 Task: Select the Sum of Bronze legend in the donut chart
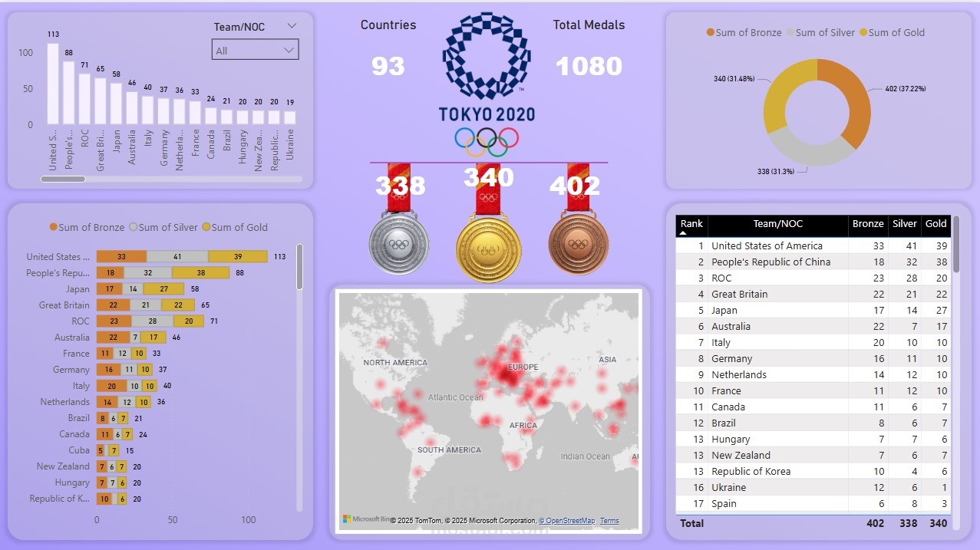coord(744,32)
